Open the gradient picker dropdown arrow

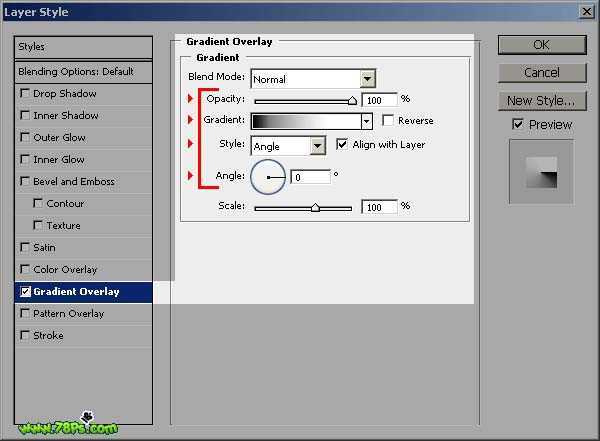pos(367,121)
